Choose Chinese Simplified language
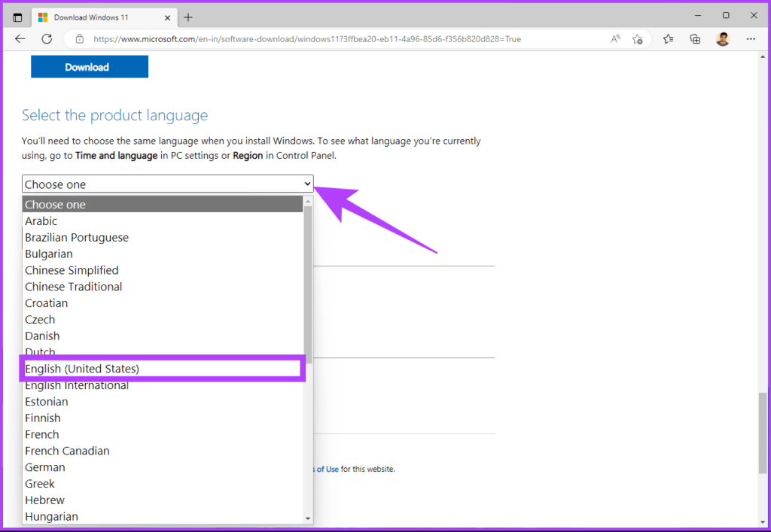This screenshot has height=532, width=771. pyautogui.click(x=163, y=270)
